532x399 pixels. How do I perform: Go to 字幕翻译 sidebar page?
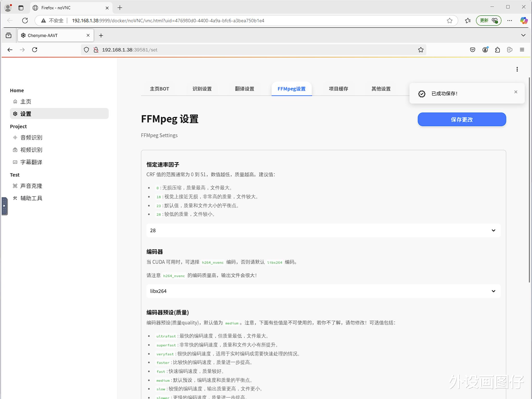31,162
